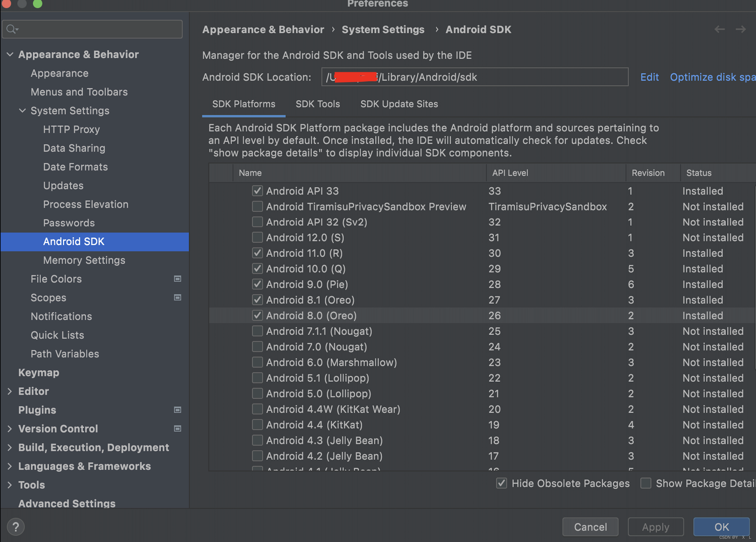Uncheck Android 10.0 (Q) platform
The height and width of the screenshot is (542, 756).
point(257,268)
